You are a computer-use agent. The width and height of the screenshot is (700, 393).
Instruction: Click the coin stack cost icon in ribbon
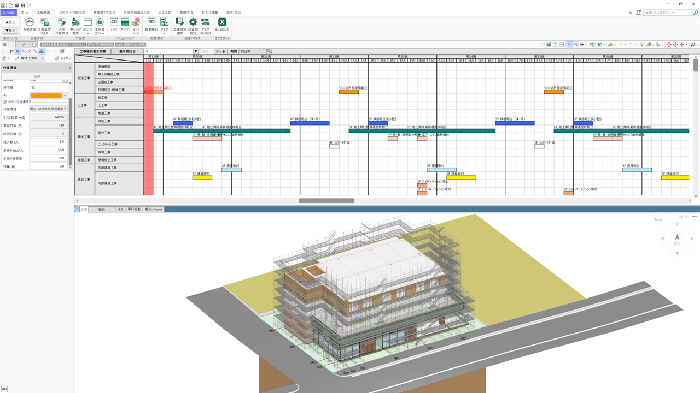pyautogui.click(x=136, y=22)
